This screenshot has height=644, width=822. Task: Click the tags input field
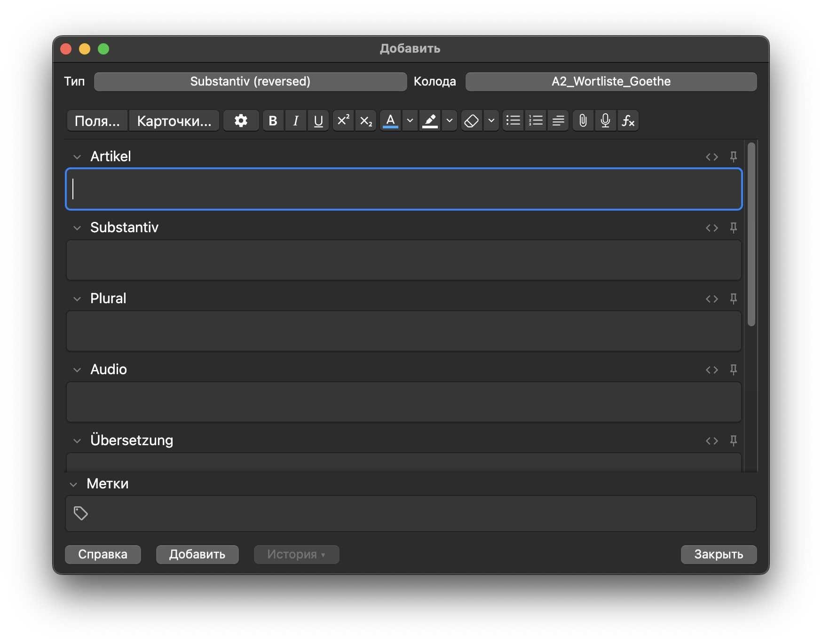click(411, 513)
